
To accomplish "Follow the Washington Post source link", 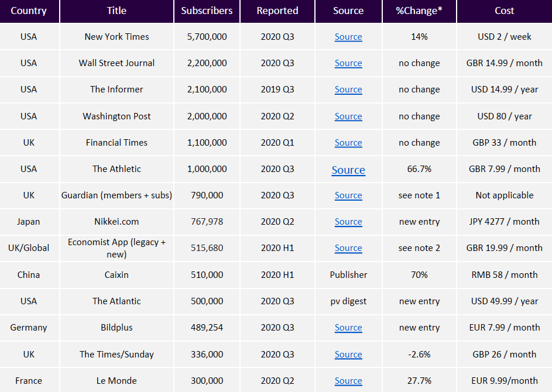I will (348, 116).
